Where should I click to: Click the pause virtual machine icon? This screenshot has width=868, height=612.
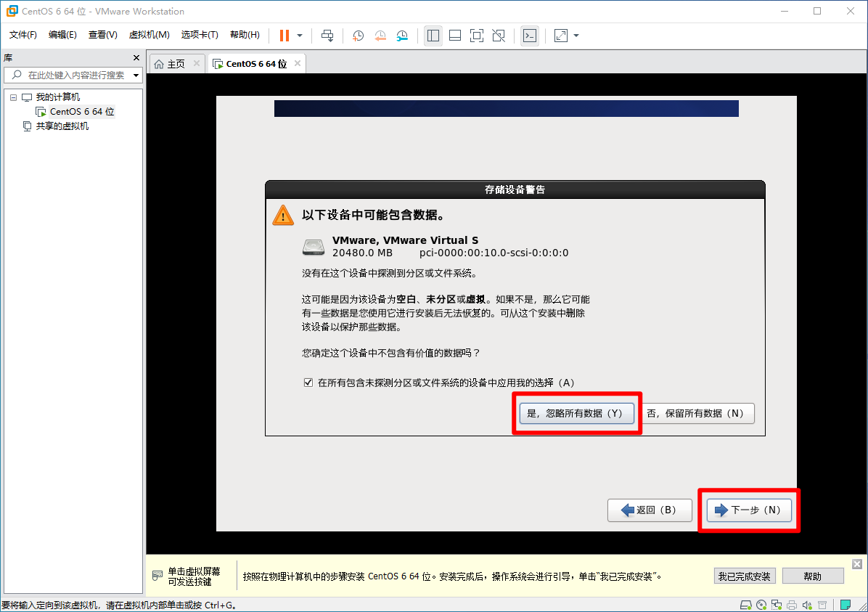click(x=284, y=36)
